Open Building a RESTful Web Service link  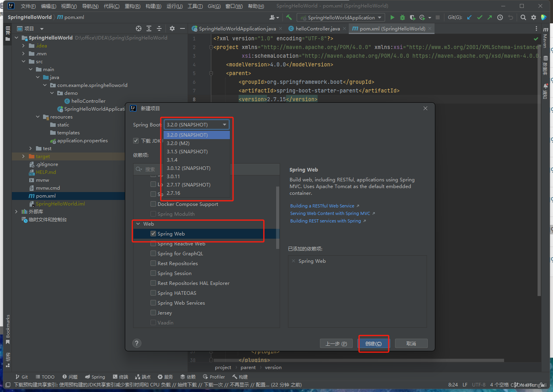pyautogui.click(x=322, y=206)
